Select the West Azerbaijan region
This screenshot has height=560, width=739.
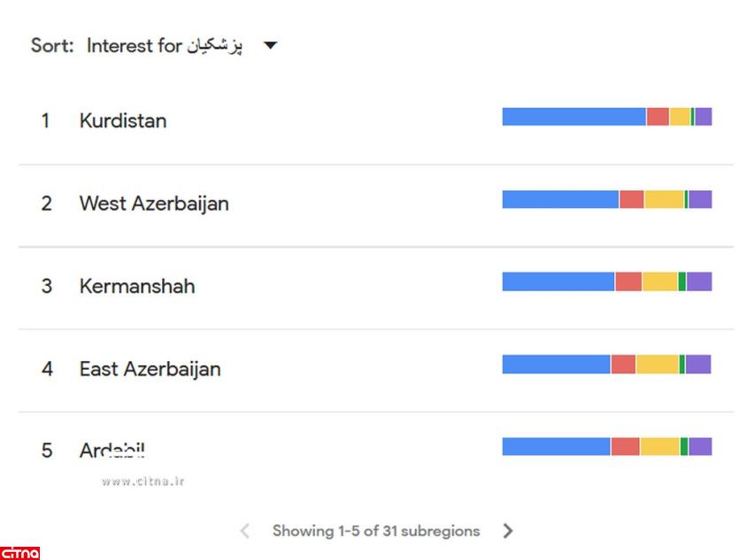154,203
